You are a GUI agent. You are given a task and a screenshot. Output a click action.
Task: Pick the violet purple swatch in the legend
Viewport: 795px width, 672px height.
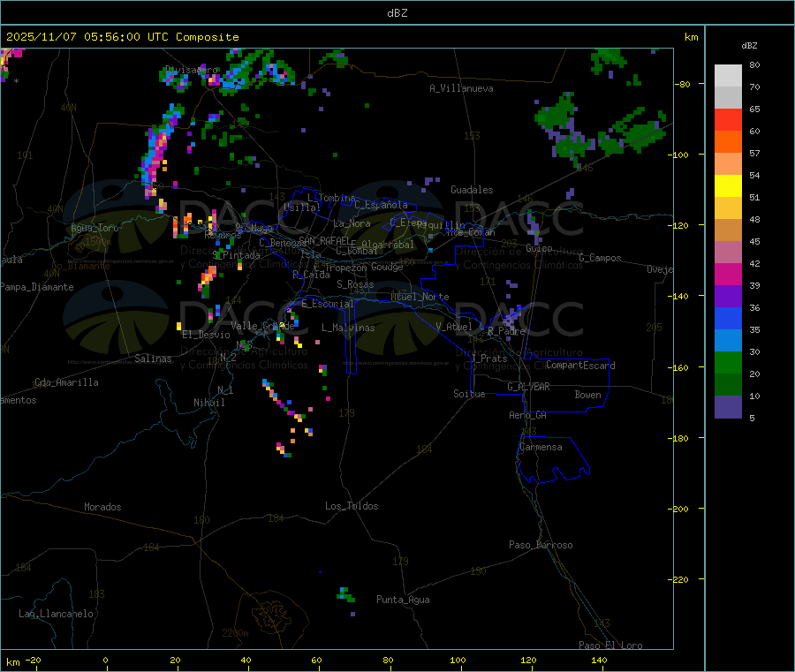click(728, 297)
